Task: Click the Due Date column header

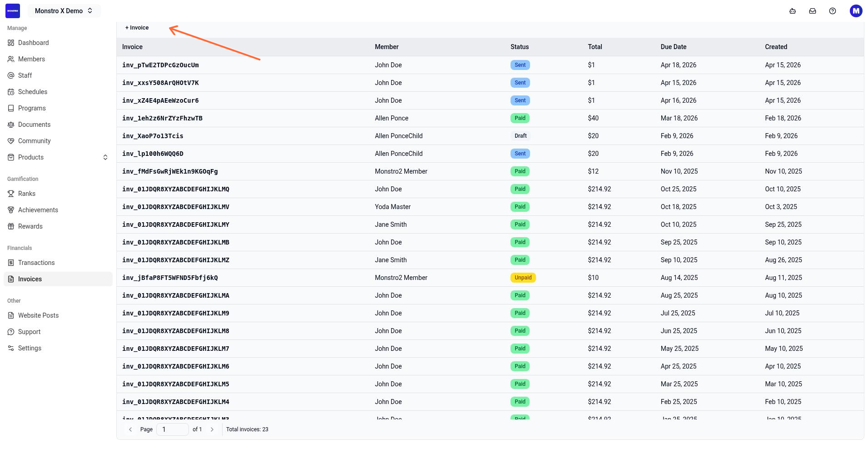Action: (x=674, y=47)
